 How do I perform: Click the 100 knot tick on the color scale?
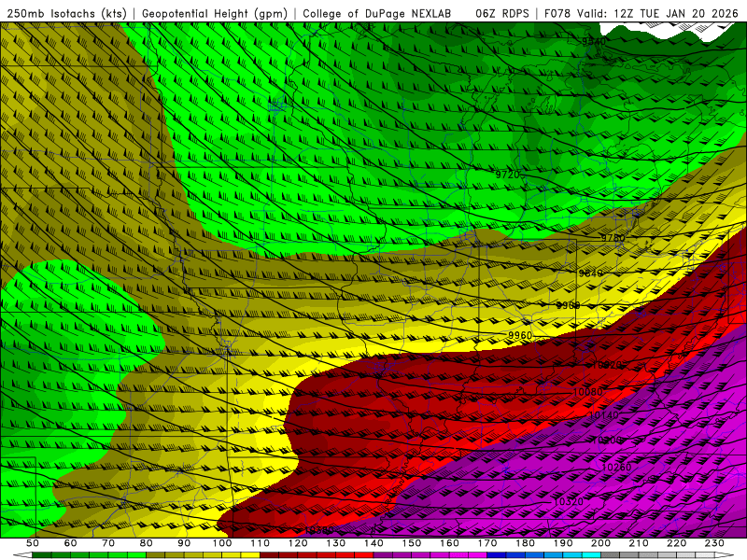(222, 543)
